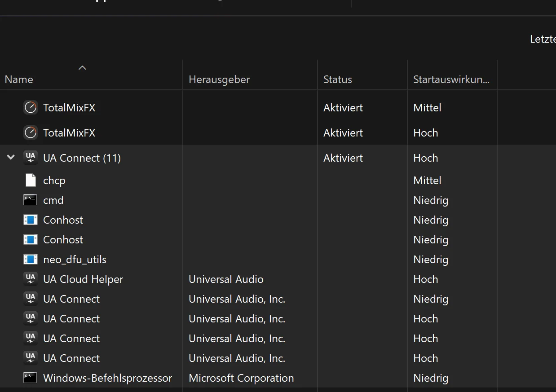Collapse the UA Connect (11) group
This screenshot has width=556, height=392.
click(11, 158)
